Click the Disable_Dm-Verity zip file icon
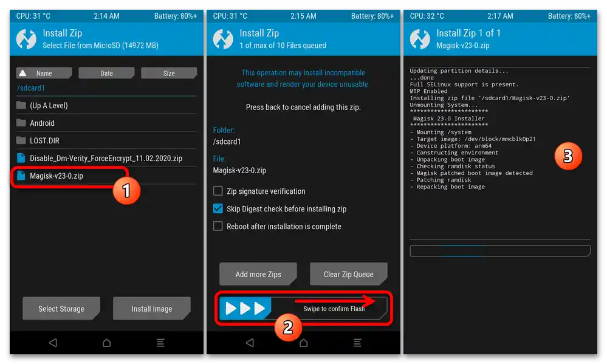The height and width of the screenshot is (364, 607). pos(21,157)
